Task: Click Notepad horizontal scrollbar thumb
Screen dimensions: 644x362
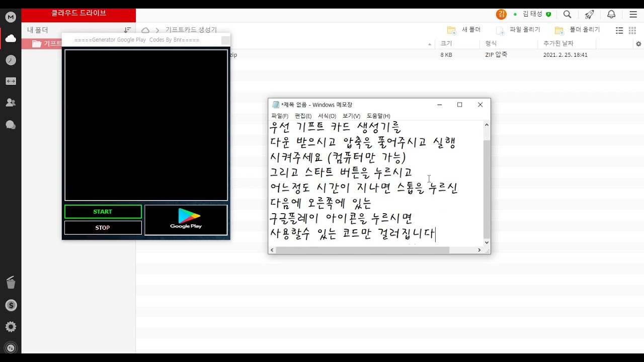Action: (362, 250)
